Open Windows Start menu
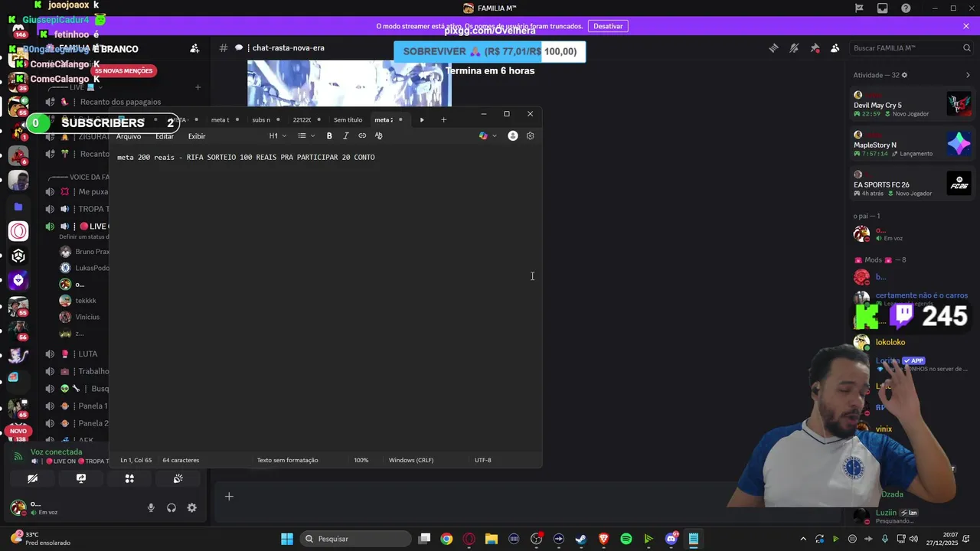Image resolution: width=980 pixels, height=551 pixels. [x=287, y=539]
